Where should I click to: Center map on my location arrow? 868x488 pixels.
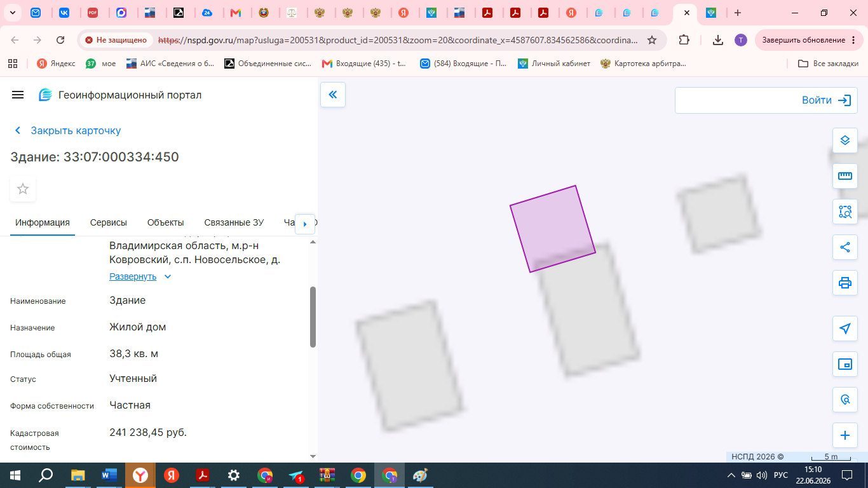844,329
